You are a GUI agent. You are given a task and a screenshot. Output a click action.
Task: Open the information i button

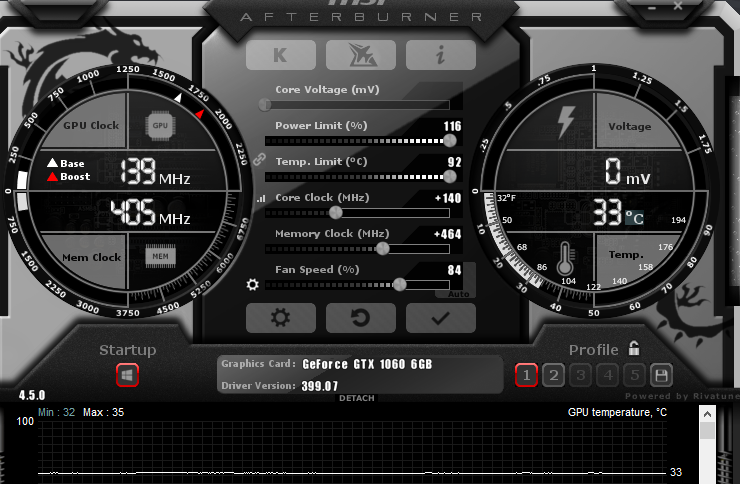click(441, 55)
